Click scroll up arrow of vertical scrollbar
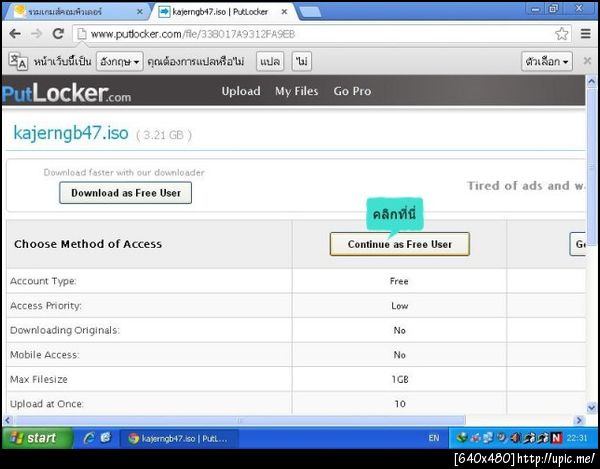600x469 pixels. tap(591, 81)
